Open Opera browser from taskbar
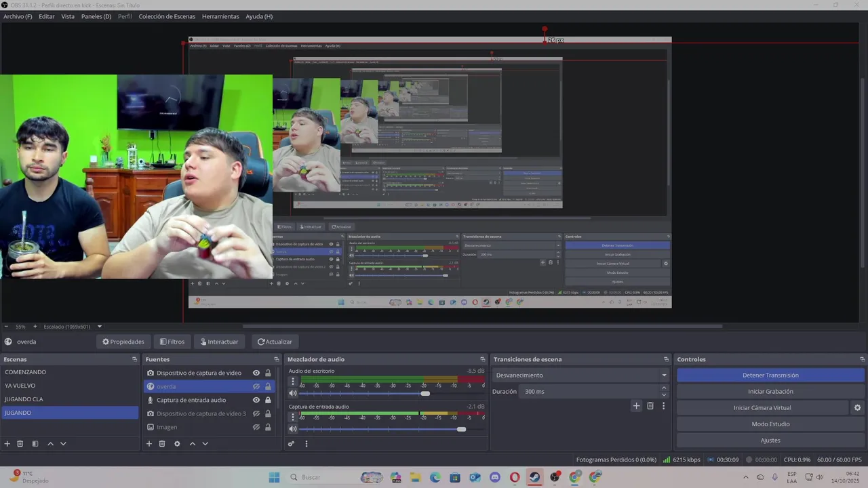This screenshot has width=868, height=488. pos(515,477)
